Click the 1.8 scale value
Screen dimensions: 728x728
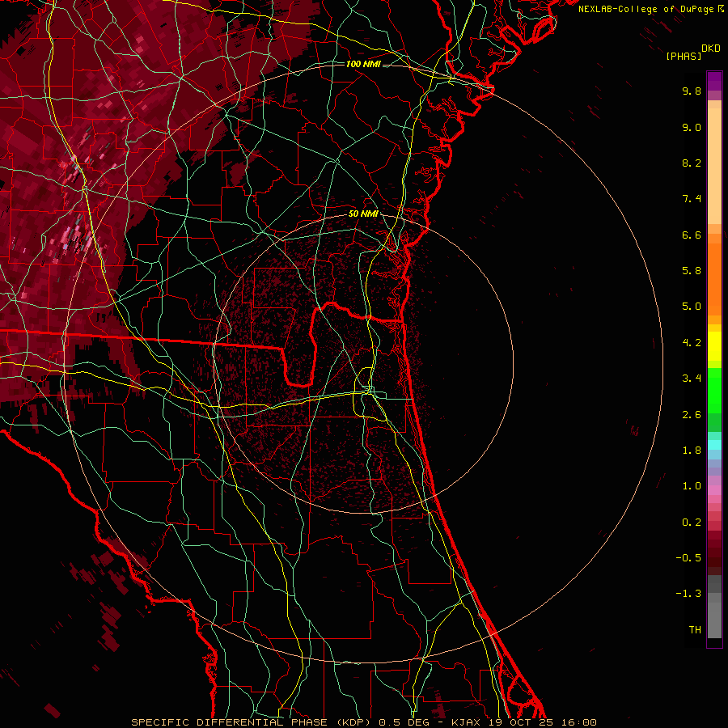click(692, 451)
